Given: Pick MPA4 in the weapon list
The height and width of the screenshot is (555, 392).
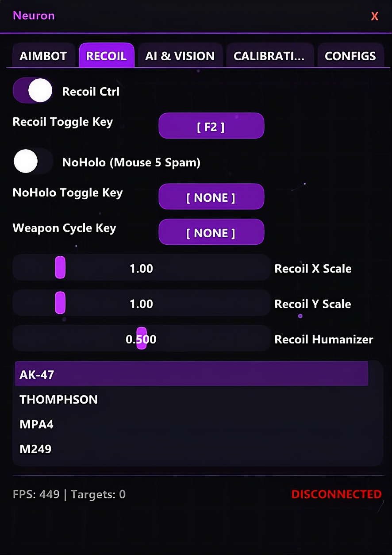Looking at the screenshot, I should (37, 424).
